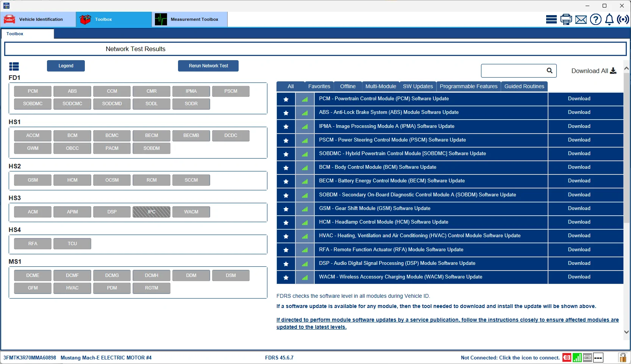Screen dimensions: 631x364
Task: Click the signal icon in the WACM update row
Action: tap(305, 277)
